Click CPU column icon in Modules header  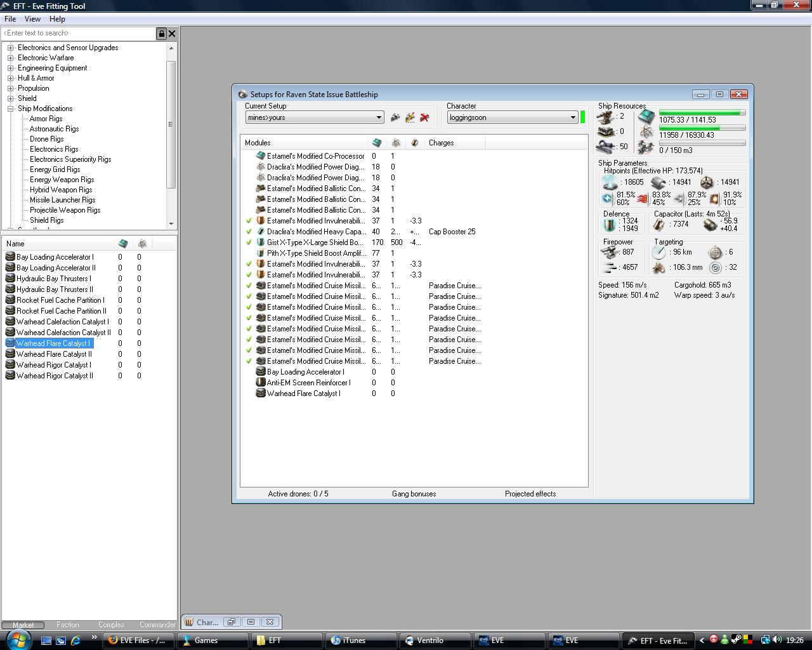point(377,143)
